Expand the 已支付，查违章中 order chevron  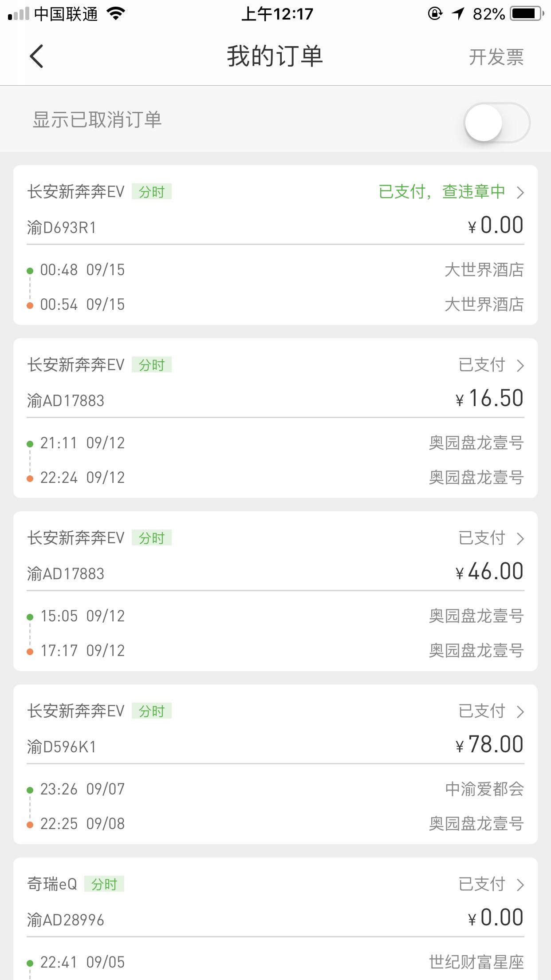coord(520,192)
